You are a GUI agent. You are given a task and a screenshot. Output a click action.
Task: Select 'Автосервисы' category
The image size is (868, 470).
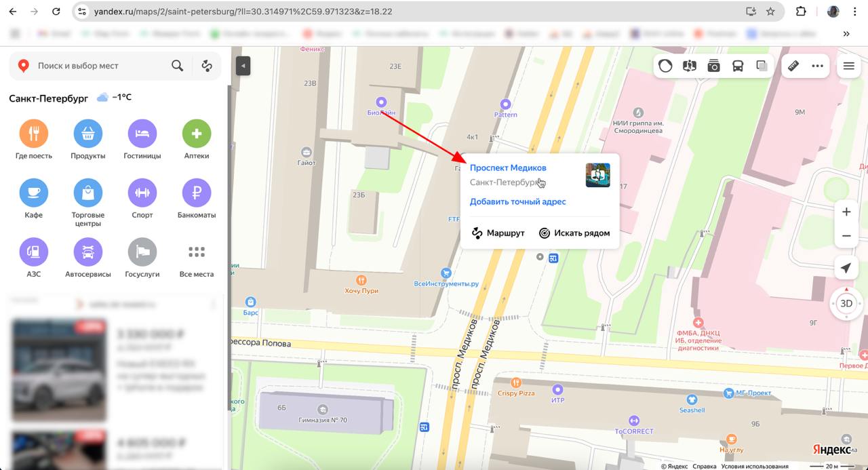88,258
